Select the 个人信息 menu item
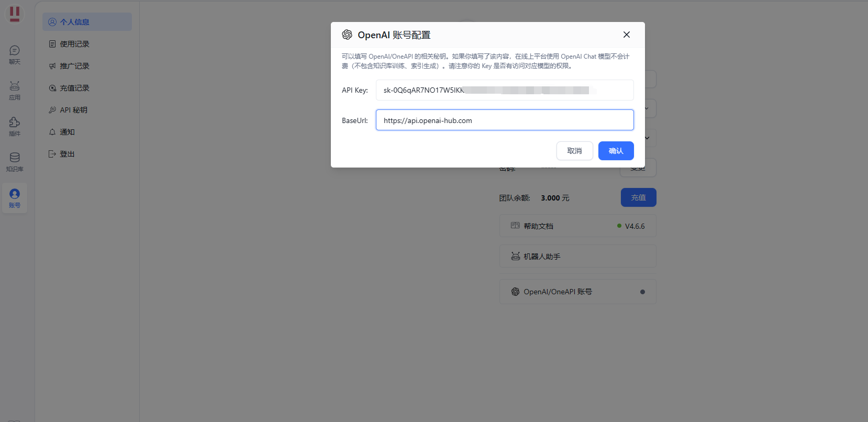 [87, 22]
